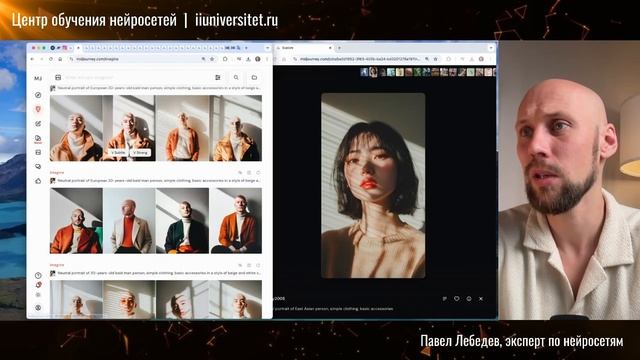Open the Personalize icon marked new in sidebar
The height and width of the screenshot is (360, 640).
pos(38,139)
